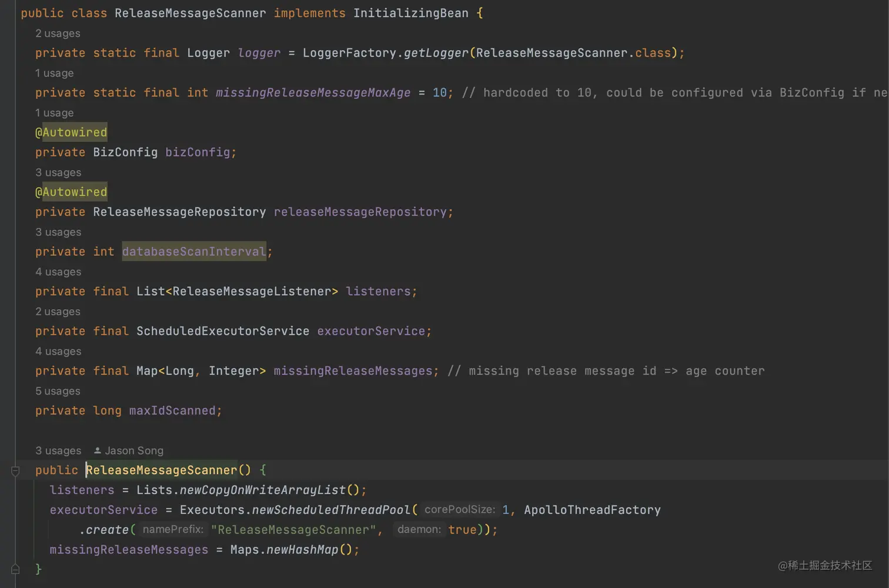Click the @Autowired annotation above bizConfig
889x588 pixels.
pos(71,132)
